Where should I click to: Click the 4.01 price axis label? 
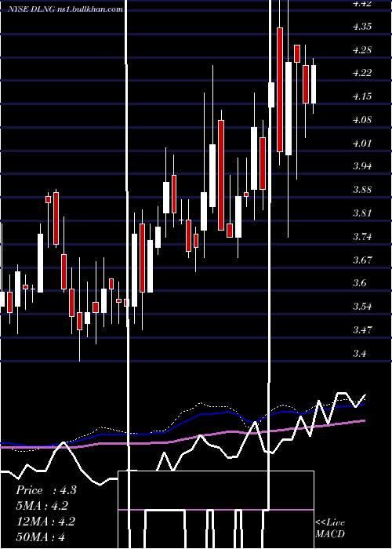(362, 144)
